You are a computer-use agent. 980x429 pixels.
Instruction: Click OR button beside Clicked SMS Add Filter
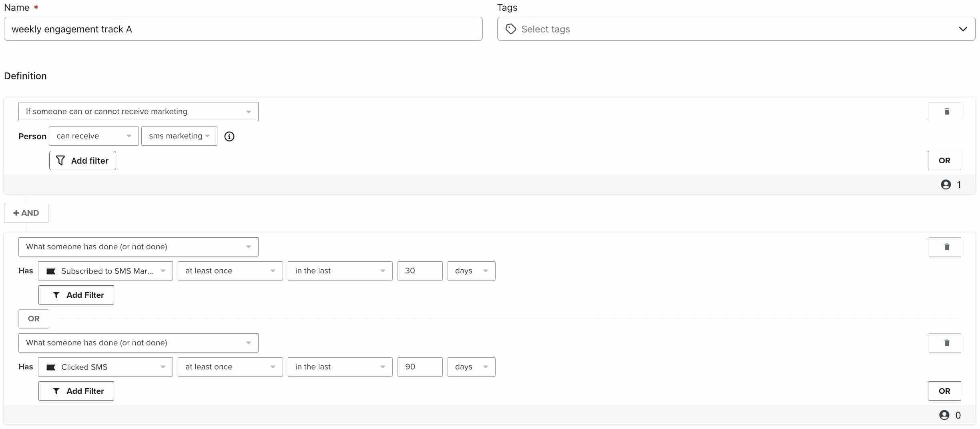tap(944, 391)
